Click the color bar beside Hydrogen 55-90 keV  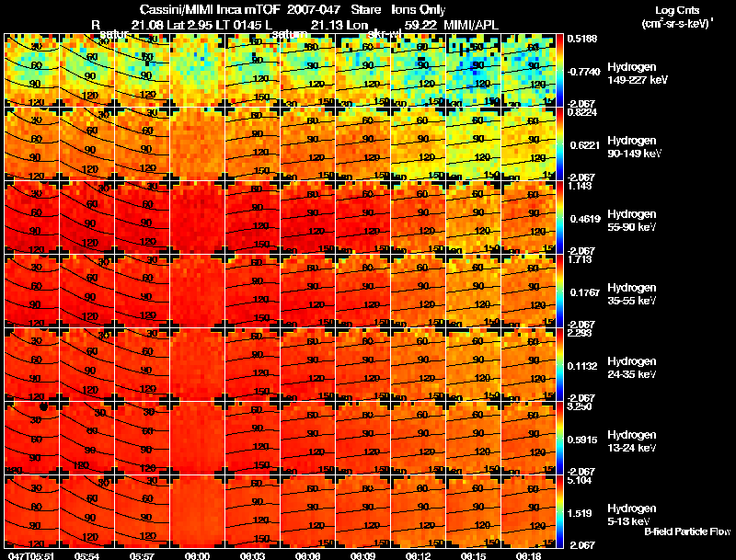559,218
